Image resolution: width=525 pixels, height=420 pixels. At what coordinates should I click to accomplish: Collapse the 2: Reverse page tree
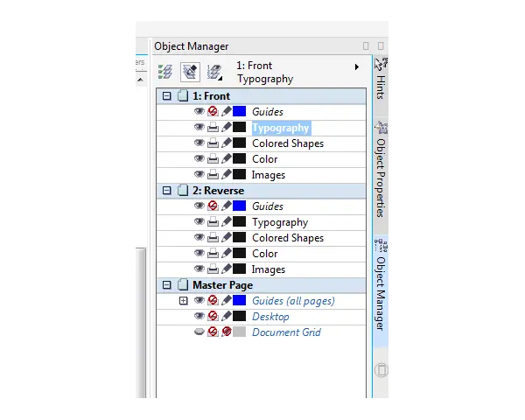[x=166, y=191]
